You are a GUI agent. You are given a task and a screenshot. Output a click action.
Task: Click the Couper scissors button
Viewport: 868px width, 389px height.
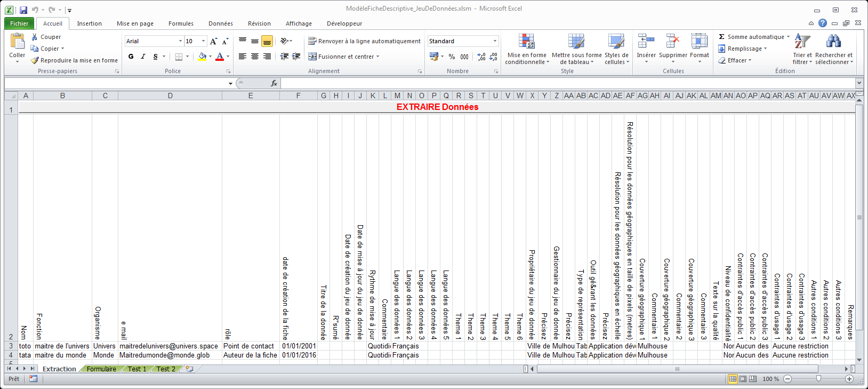coord(46,37)
